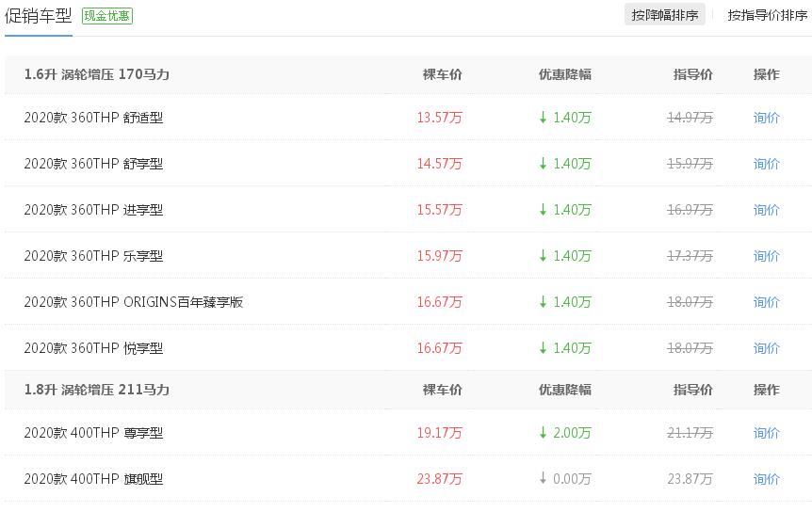Click 询价 for 360THP 悦享型
This screenshot has width=812, height=512.
(766, 348)
